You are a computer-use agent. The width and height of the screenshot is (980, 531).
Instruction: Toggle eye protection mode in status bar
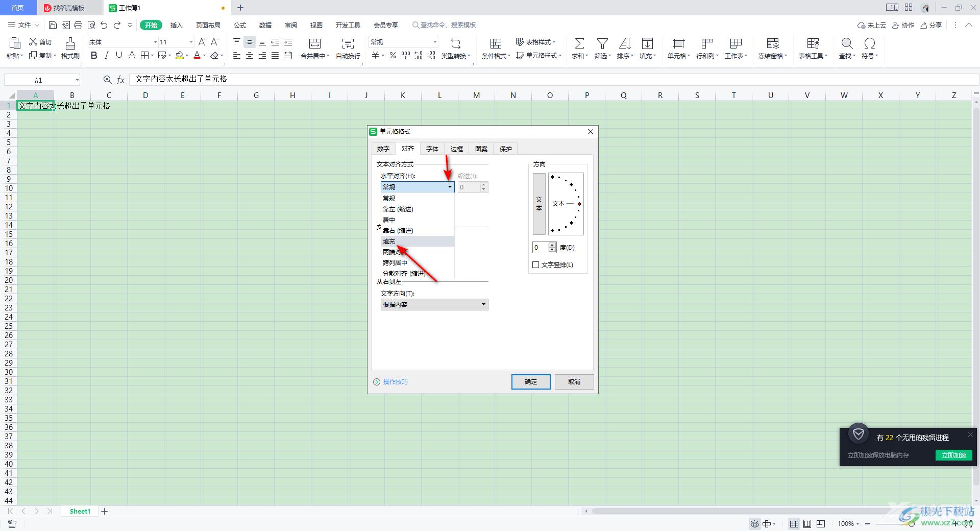point(754,524)
